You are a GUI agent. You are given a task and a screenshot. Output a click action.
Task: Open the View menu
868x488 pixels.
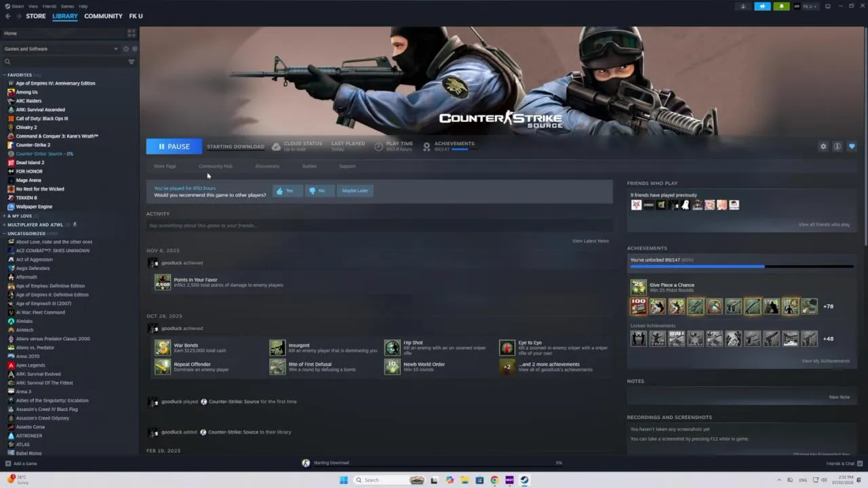point(33,6)
